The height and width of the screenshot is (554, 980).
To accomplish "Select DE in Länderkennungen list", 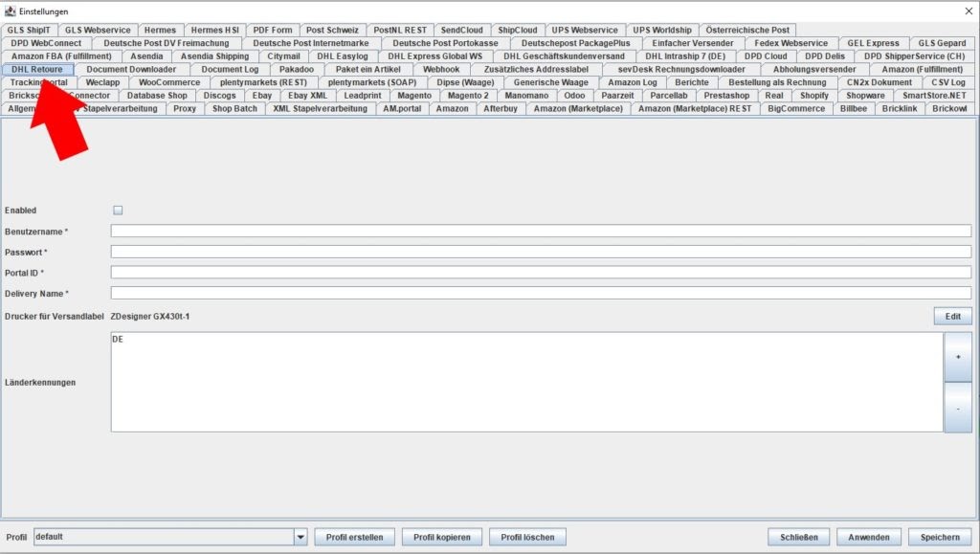I will pyautogui.click(x=118, y=339).
